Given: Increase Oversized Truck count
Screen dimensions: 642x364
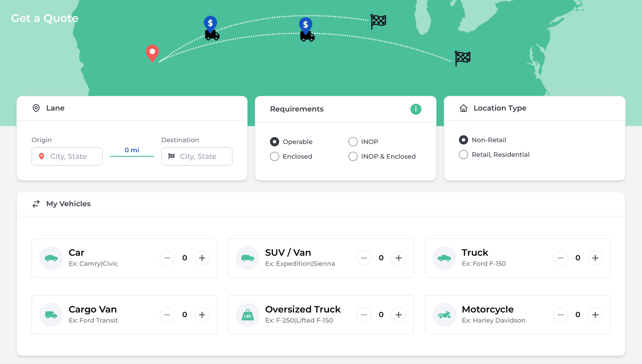Looking at the screenshot, I should tap(399, 315).
